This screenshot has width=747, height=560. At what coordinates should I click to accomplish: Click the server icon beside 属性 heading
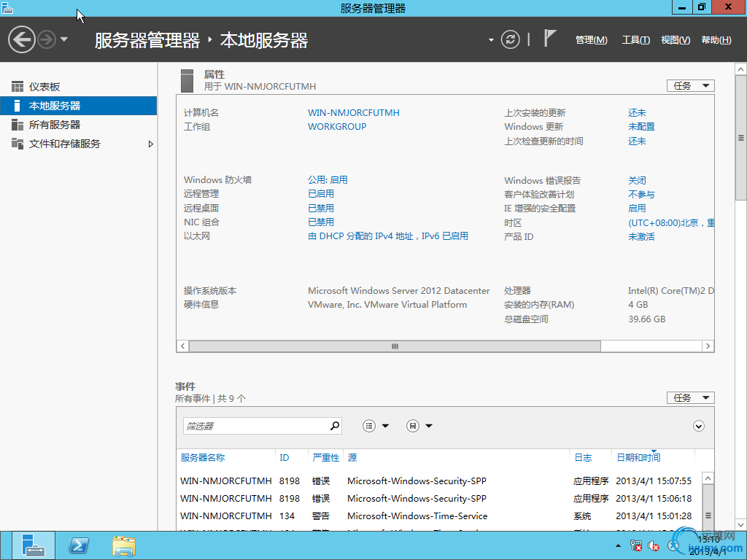click(187, 80)
